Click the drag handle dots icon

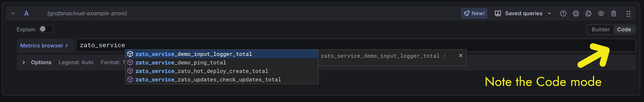coord(628,14)
